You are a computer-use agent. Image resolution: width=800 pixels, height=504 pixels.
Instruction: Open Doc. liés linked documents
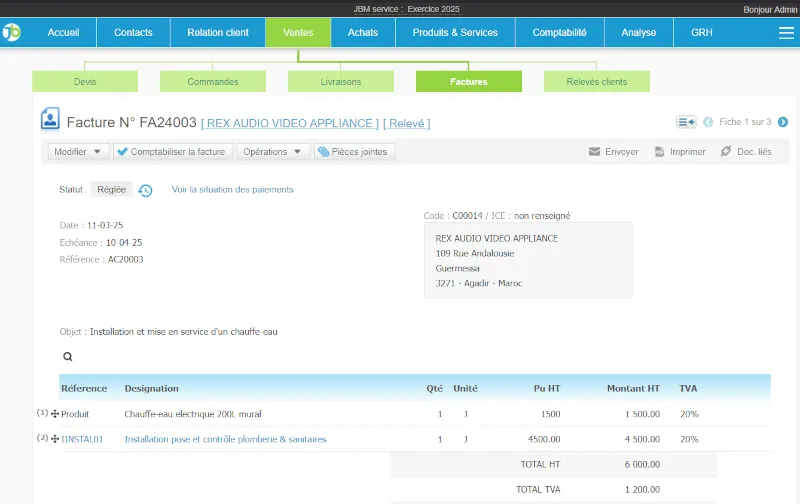(x=746, y=152)
